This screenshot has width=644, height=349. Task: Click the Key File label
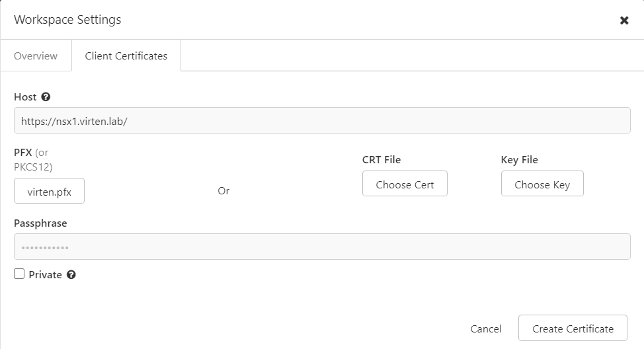520,160
